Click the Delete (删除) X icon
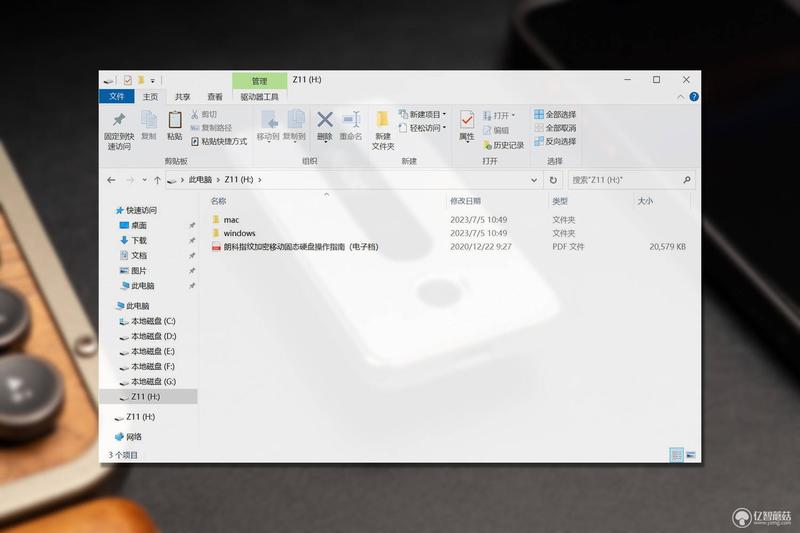The height and width of the screenshot is (533, 800). point(324,120)
